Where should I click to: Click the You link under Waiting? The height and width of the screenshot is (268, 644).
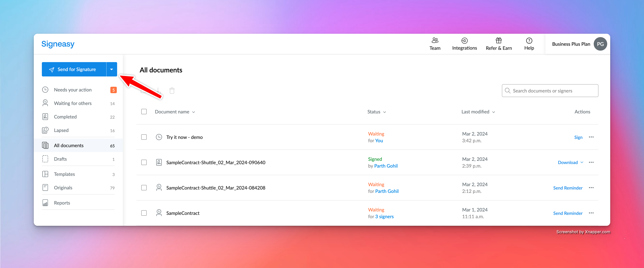pyautogui.click(x=379, y=141)
